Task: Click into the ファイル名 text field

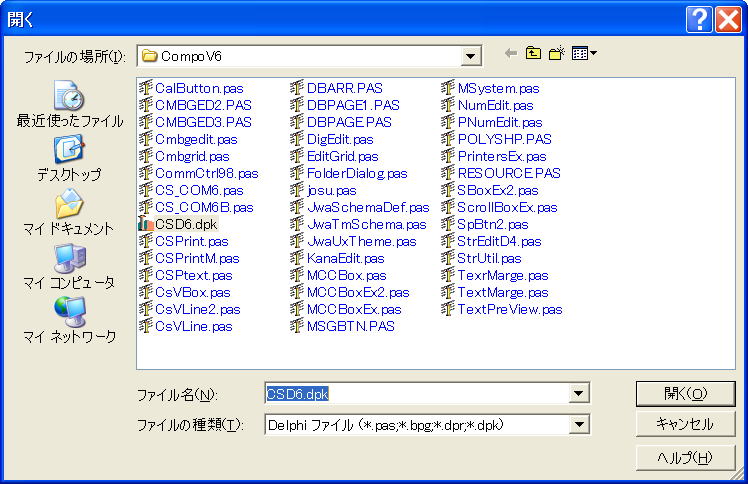Action: pos(417,394)
